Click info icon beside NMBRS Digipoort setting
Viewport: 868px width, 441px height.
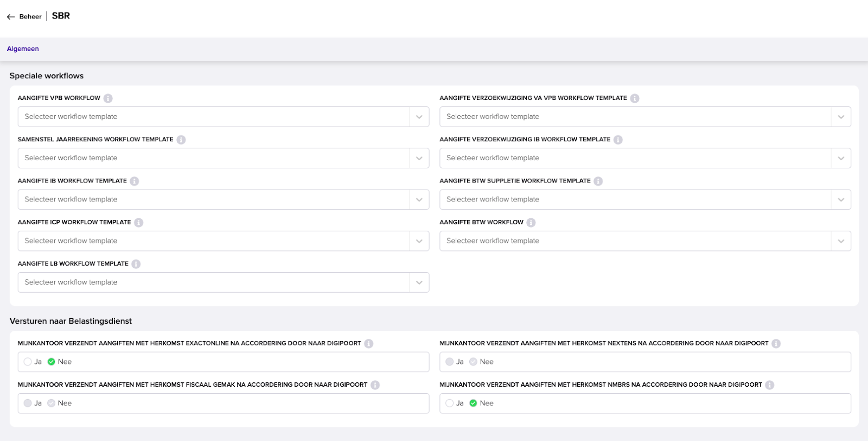[x=770, y=385]
